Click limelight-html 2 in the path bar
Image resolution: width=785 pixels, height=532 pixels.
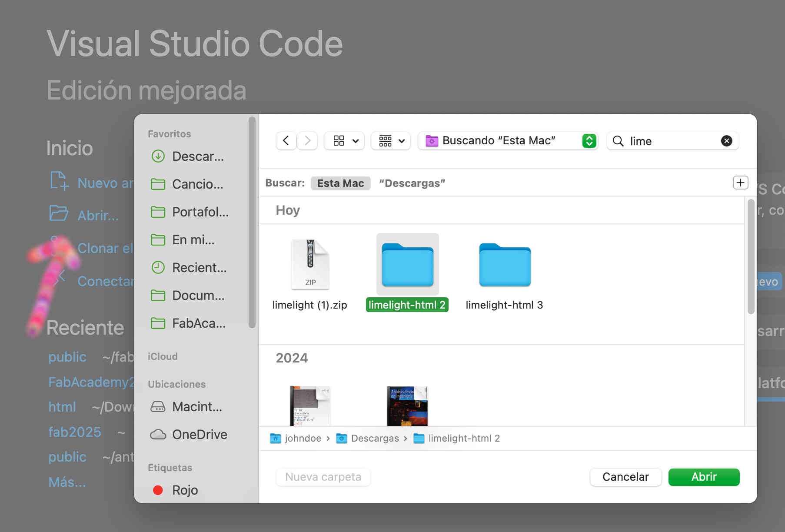point(456,438)
